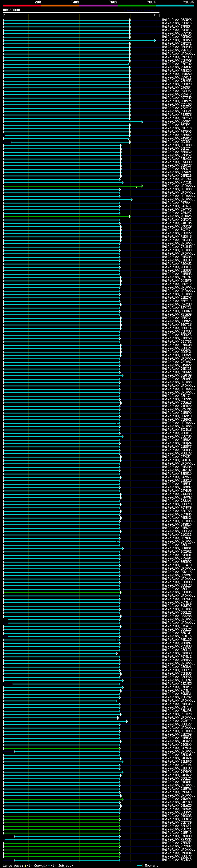
Task: Click the orange ~40% identity legend segment
Action: pos(60,6)
